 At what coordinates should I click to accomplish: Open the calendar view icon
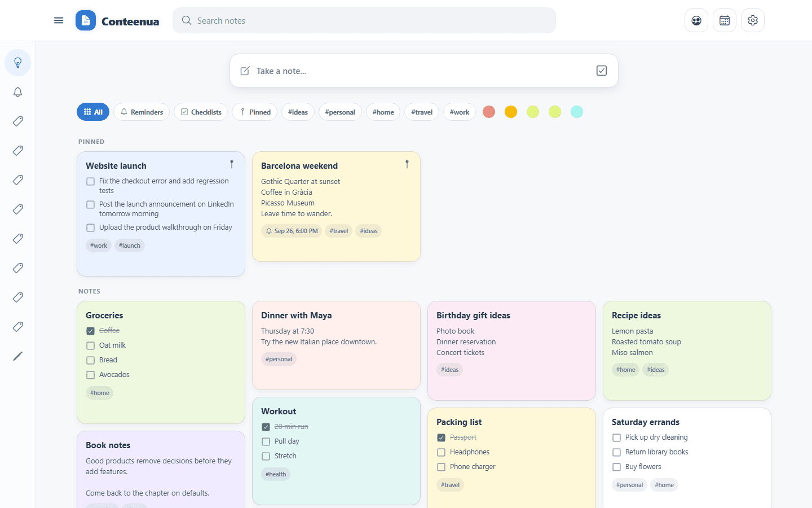pyautogui.click(x=725, y=20)
